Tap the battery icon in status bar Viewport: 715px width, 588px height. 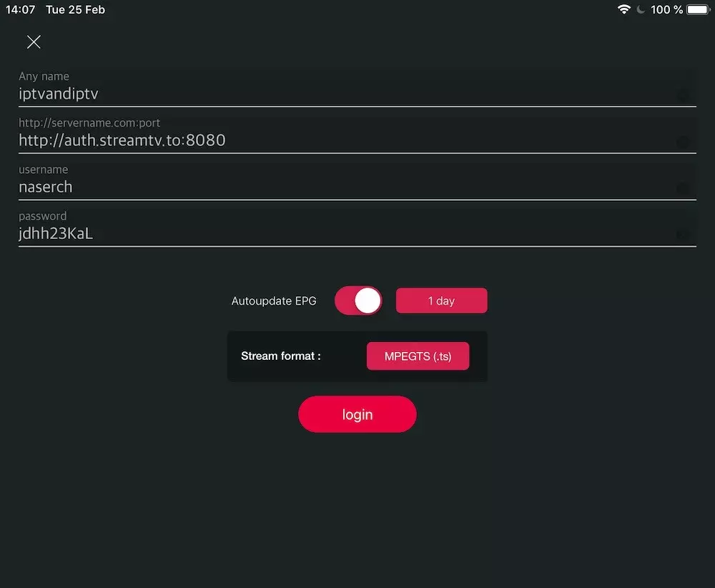[698, 9]
